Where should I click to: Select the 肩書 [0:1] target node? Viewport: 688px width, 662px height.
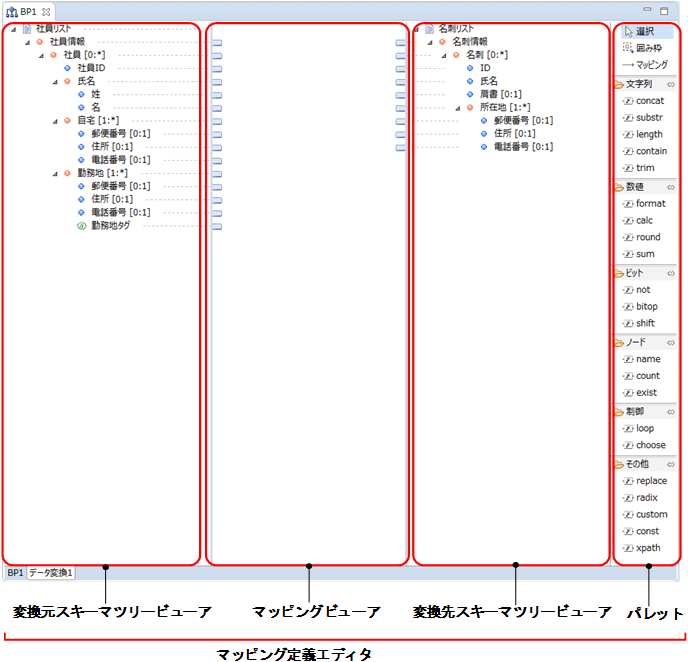pos(501,94)
